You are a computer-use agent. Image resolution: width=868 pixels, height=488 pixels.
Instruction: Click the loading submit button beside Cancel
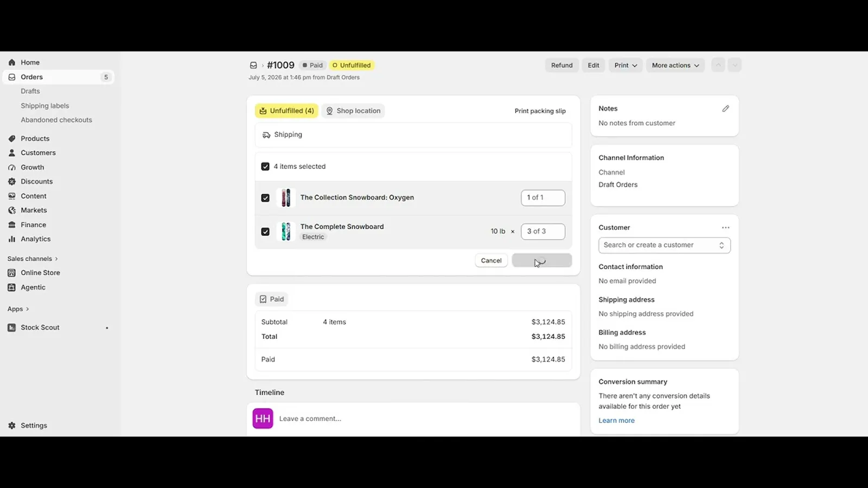click(x=542, y=261)
